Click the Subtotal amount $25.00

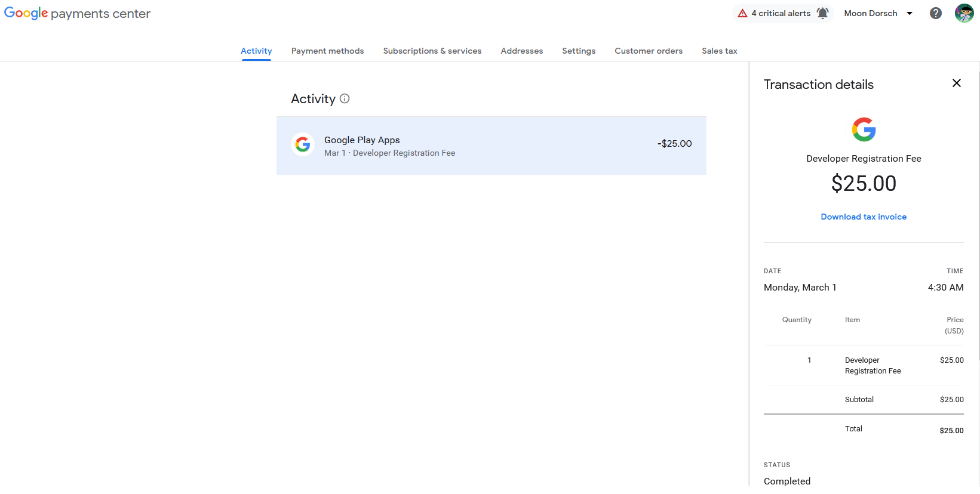click(952, 400)
